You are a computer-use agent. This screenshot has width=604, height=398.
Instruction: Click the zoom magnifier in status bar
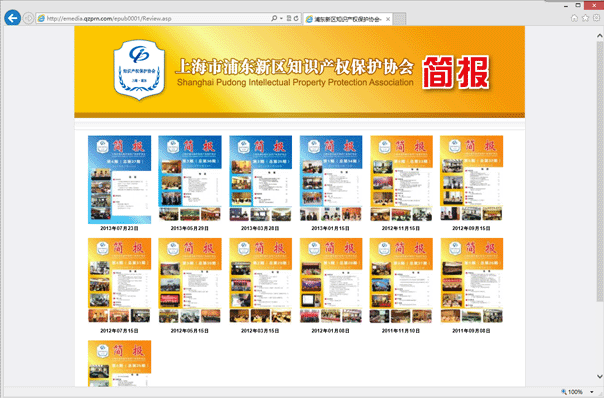click(564, 392)
